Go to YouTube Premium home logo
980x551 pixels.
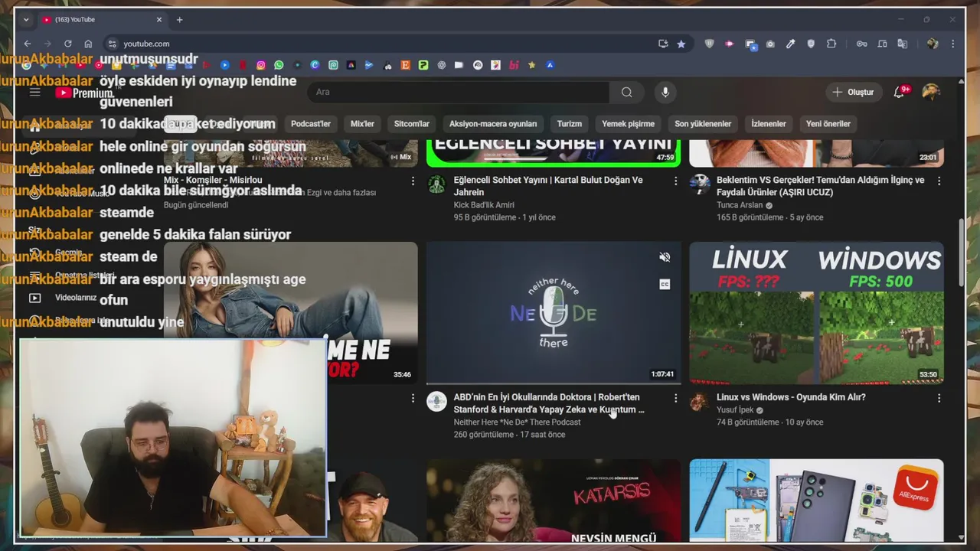[x=83, y=93]
